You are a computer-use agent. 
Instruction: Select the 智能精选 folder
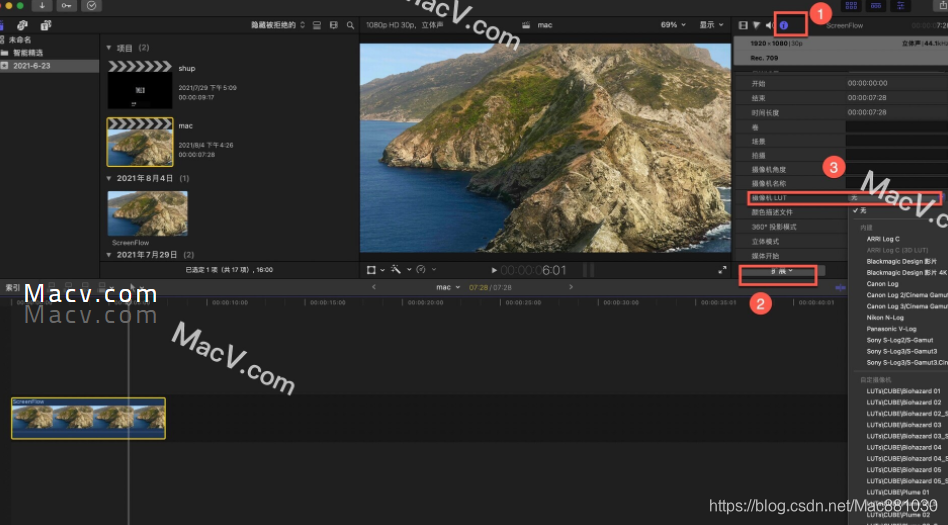pos(28,53)
